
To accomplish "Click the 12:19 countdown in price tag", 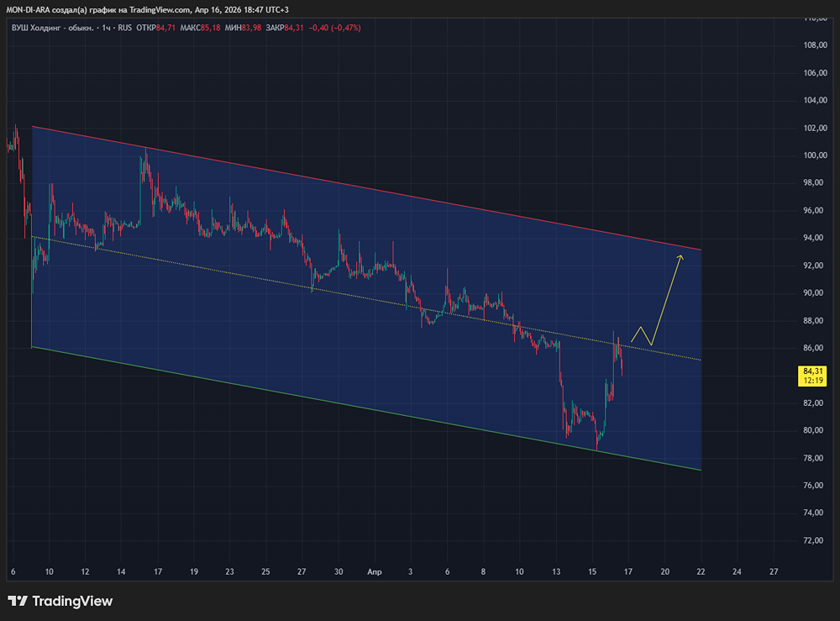I will point(812,381).
